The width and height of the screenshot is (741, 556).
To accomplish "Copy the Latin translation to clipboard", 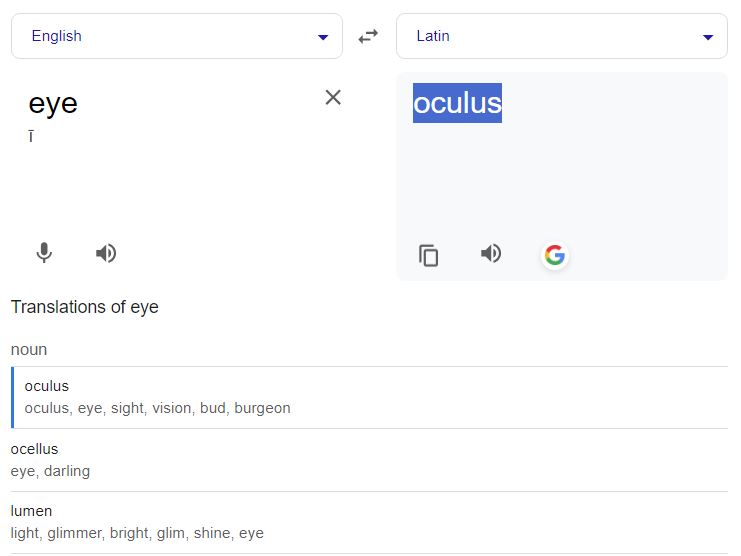I will (x=429, y=255).
